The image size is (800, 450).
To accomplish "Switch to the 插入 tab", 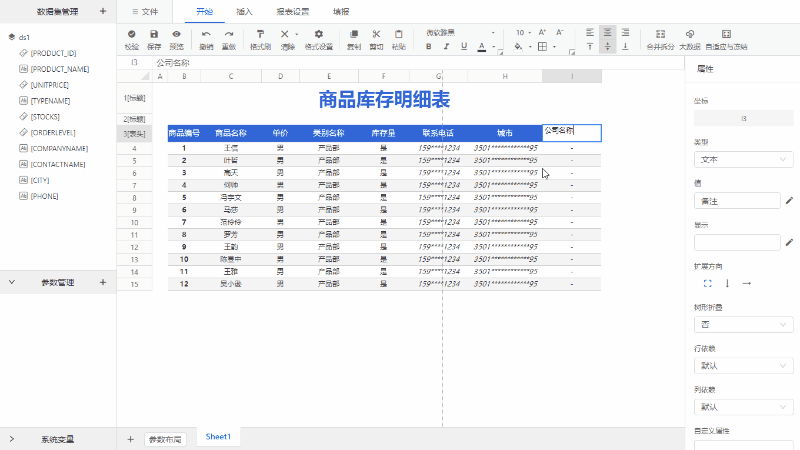I will pos(244,12).
